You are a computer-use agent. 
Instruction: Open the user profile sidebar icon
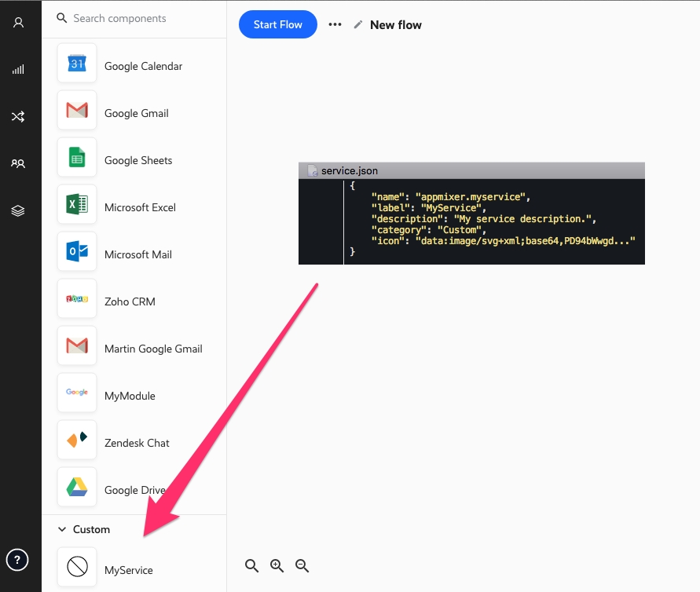(x=18, y=23)
